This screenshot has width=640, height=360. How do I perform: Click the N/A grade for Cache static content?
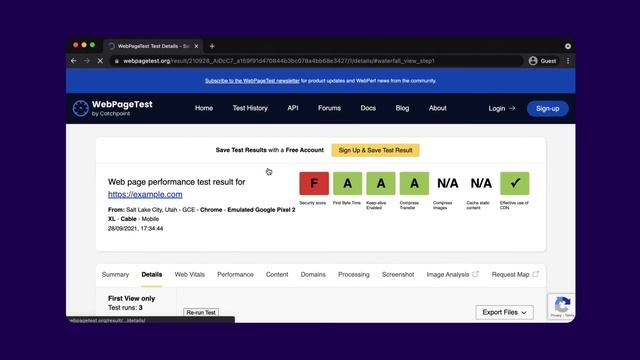click(481, 183)
